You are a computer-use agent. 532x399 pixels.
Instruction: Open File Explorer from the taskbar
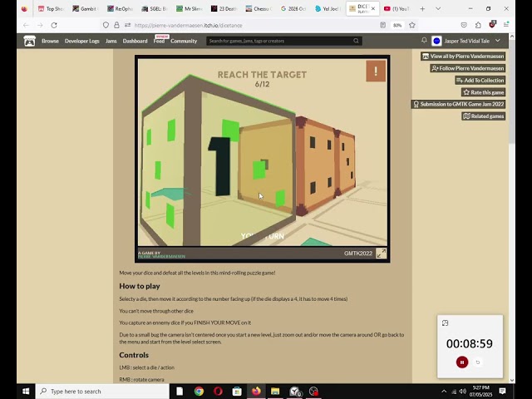[275, 392]
